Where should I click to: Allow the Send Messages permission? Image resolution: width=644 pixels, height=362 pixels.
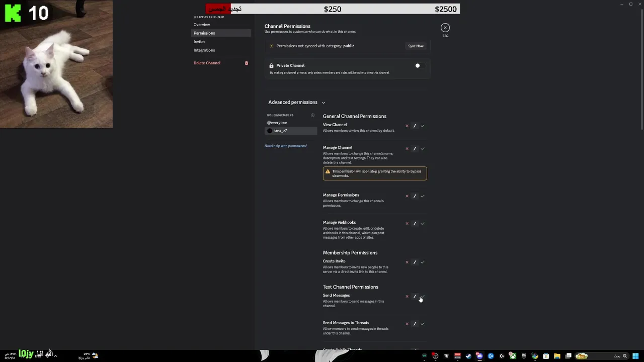(x=423, y=296)
